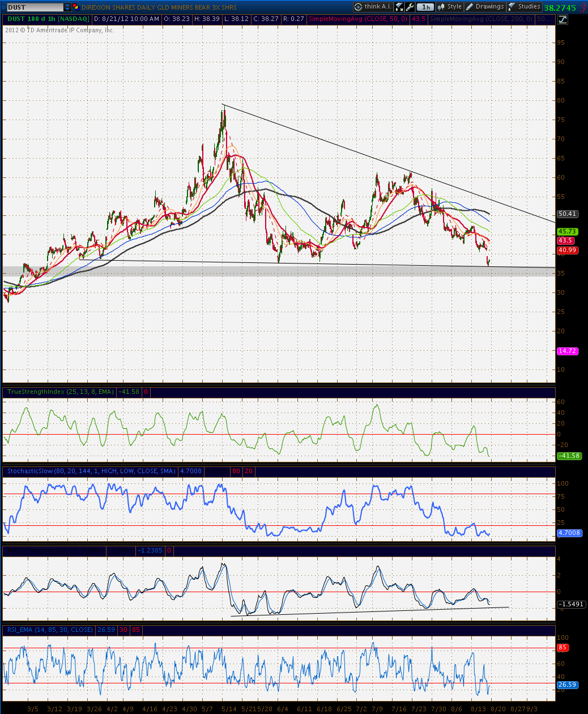
Task: Click the D: 8/21/12 10:00 AM date
Action: (126, 19)
